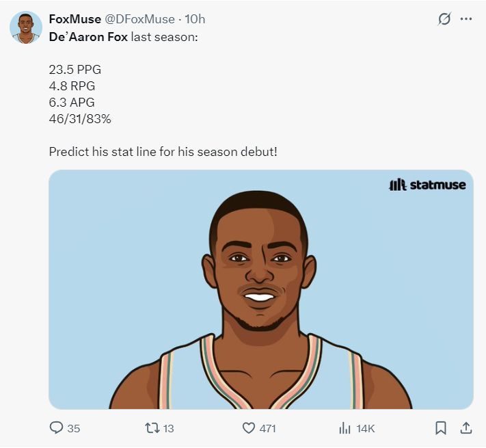Click the 14K views count
The height and width of the screenshot is (448, 486).
pyautogui.click(x=366, y=429)
